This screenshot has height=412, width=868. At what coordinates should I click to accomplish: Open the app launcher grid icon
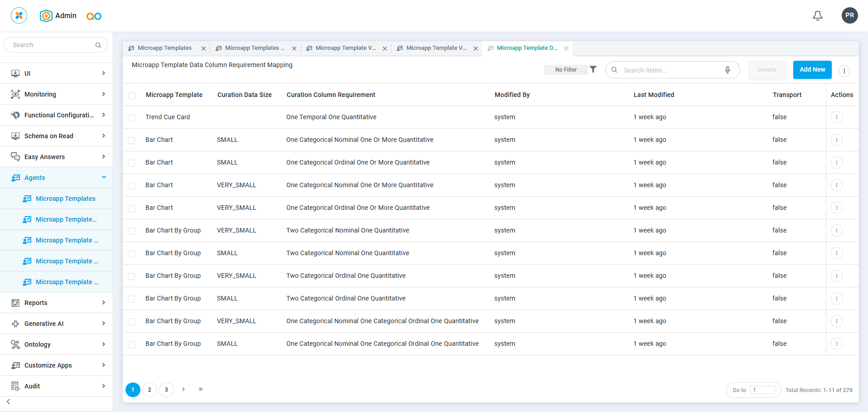(19, 15)
